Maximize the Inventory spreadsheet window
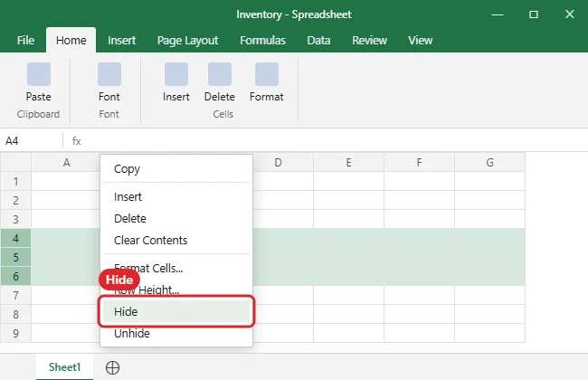Image resolution: width=588 pixels, height=380 pixels. (534, 14)
